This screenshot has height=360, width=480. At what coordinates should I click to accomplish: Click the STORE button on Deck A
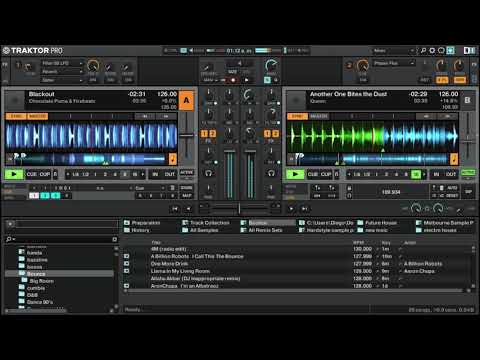click(x=186, y=188)
